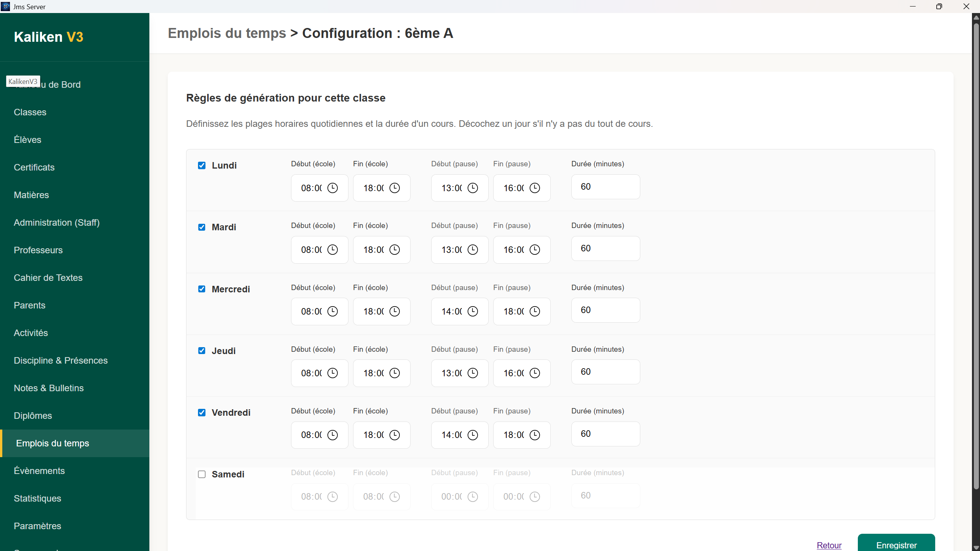Image resolution: width=980 pixels, height=551 pixels.
Task: Click the vertical page scrollbar
Action: coord(976,268)
